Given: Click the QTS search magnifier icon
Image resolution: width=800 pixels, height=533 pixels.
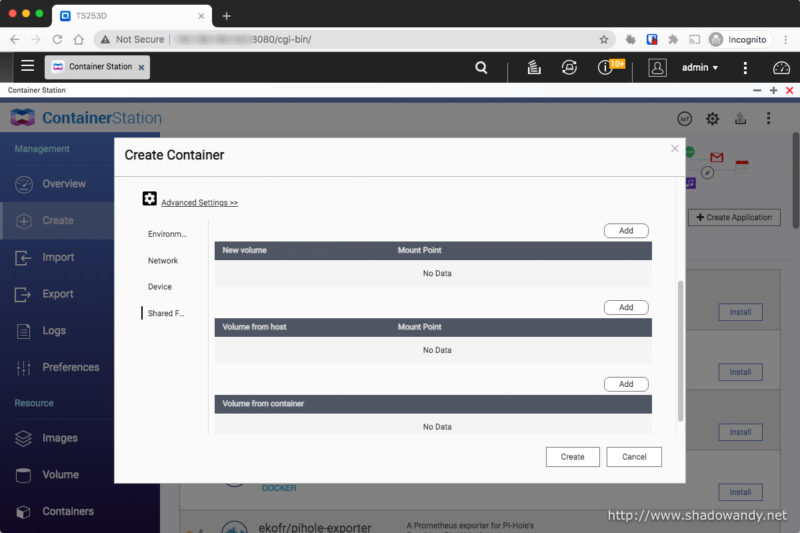Looking at the screenshot, I should tap(481, 67).
